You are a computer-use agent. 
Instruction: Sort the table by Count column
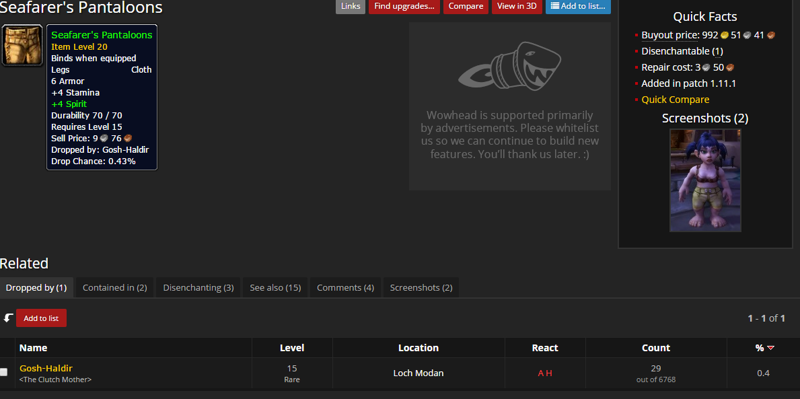(656, 348)
